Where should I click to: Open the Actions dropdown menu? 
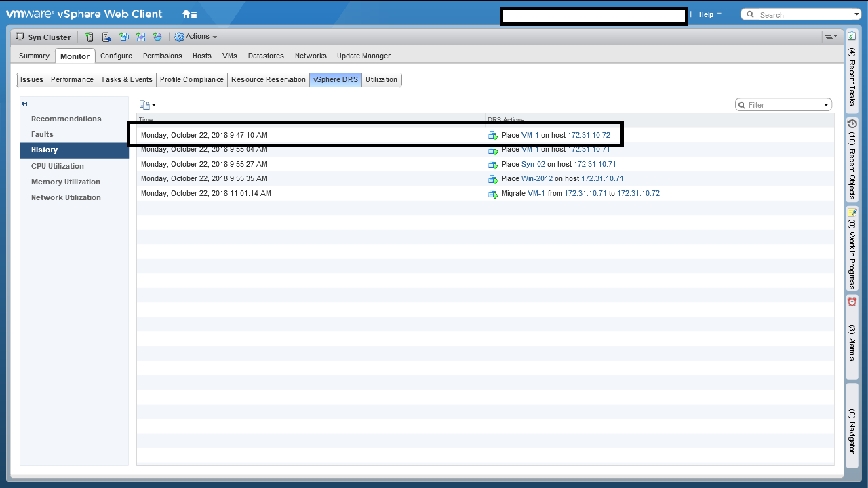click(x=196, y=37)
